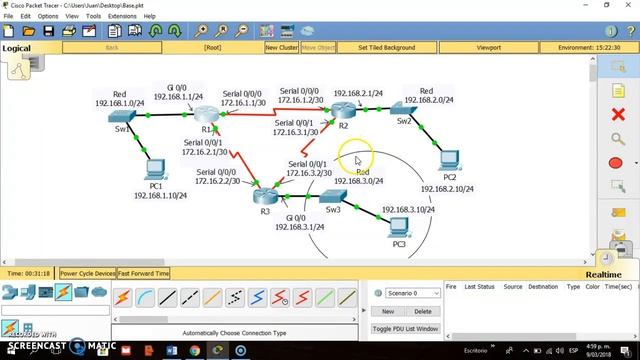Redo the last action
This screenshot has height=360, width=640.
coord(175,31)
